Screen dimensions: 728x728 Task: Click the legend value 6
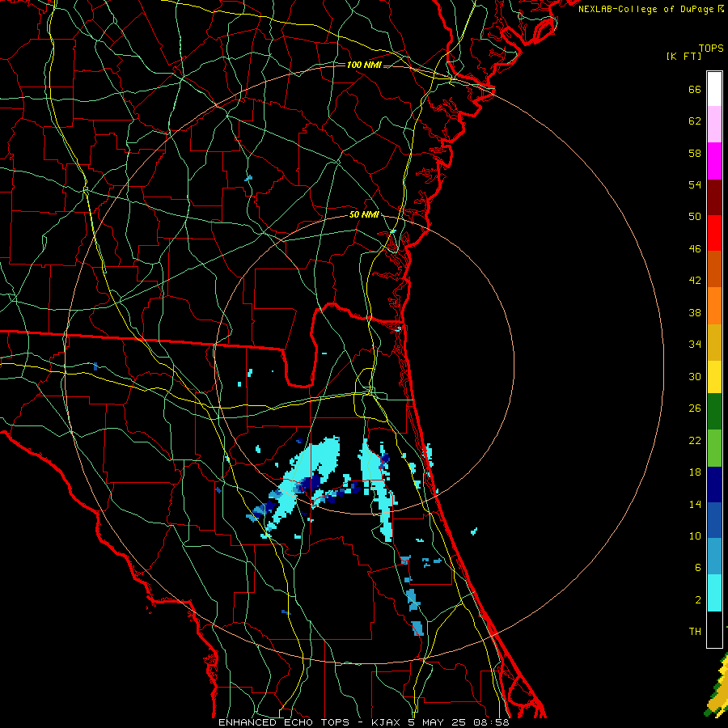click(x=698, y=567)
